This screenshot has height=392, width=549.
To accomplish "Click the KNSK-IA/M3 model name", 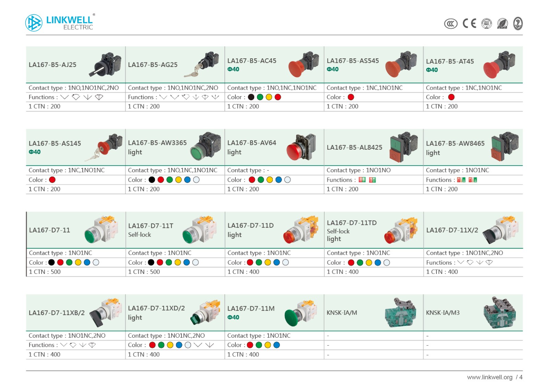I will tap(443, 312).
